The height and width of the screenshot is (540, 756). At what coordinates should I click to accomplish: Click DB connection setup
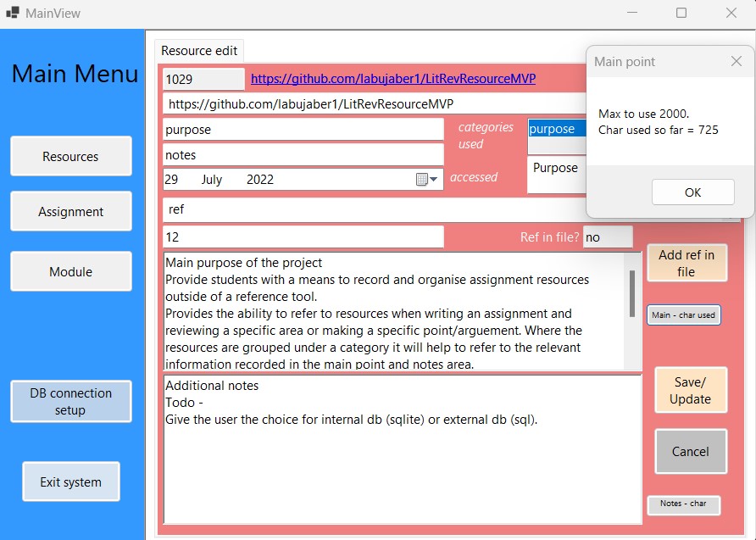coord(70,401)
